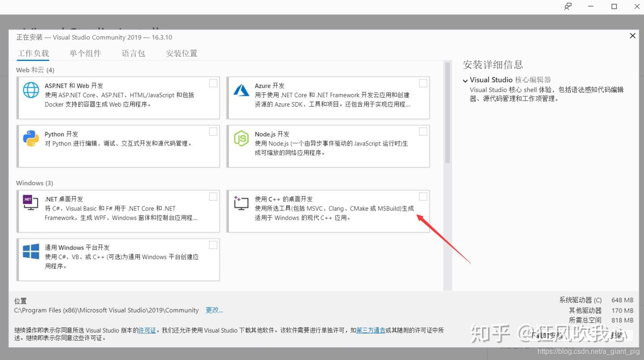The height and width of the screenshot is (360, 644).
Task: Click the C++ desktop development monitor icon
Action: (x=241, y=203)
